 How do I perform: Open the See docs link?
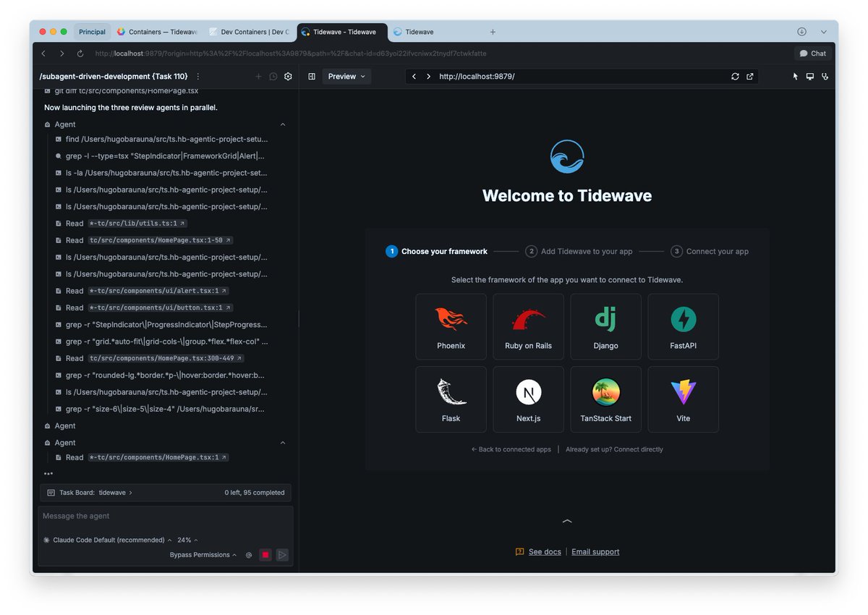(x=545, y=552)
